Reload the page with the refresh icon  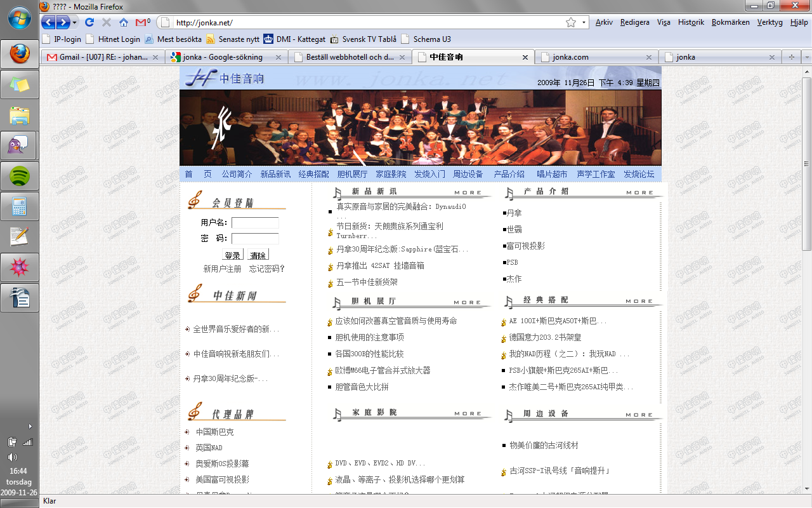[x=89, y=22]
